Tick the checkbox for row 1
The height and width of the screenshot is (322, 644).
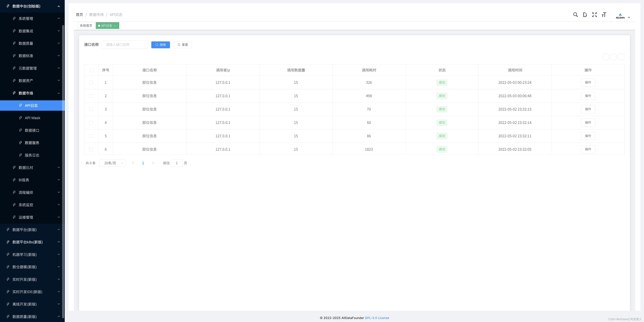(91, 83)
